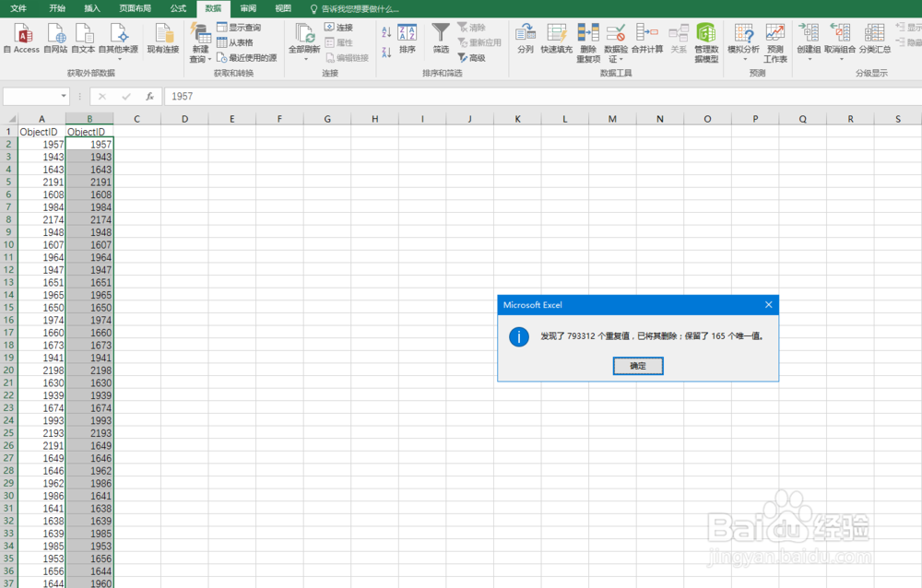The image size is (922, 588).
Task: Click the Insert Function fx button
Action: click(150, 97)
